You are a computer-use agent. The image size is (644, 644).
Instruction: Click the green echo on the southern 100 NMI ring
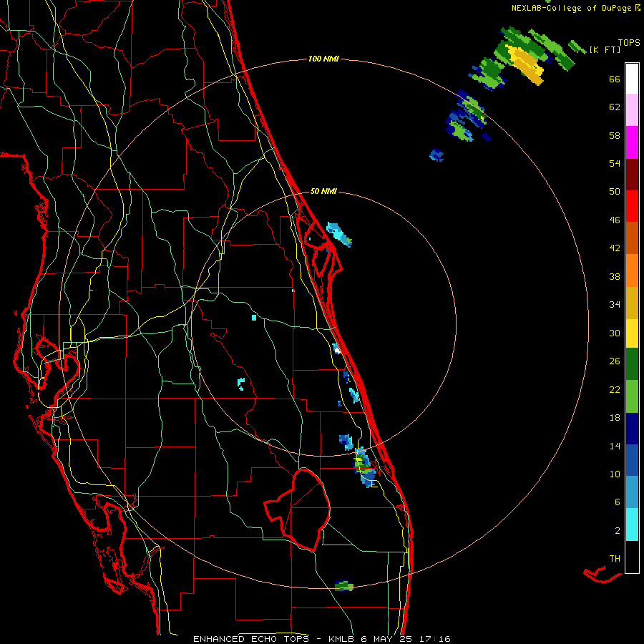(343, 585)
